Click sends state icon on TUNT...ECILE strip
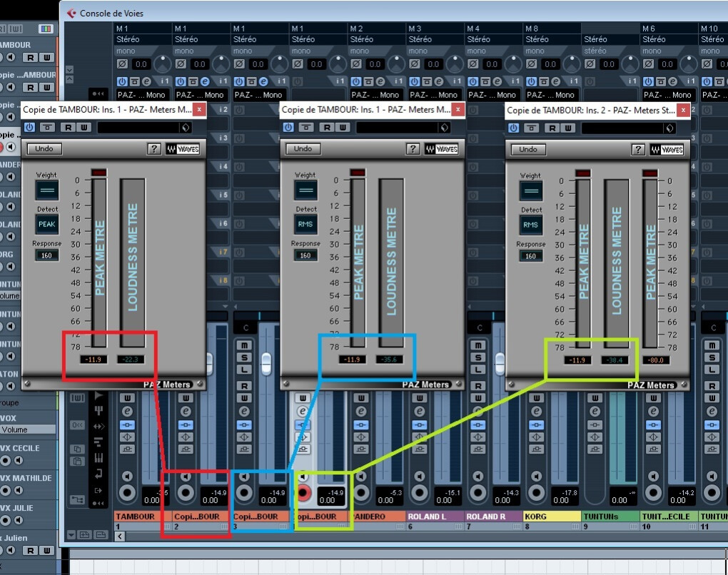 [x=653, y=449]
